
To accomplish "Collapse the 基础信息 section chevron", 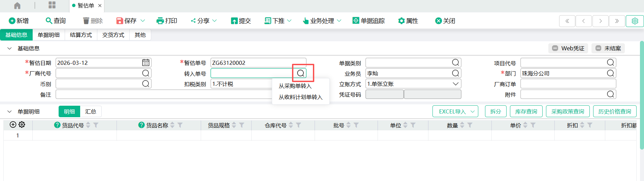I will pos(9,48).
